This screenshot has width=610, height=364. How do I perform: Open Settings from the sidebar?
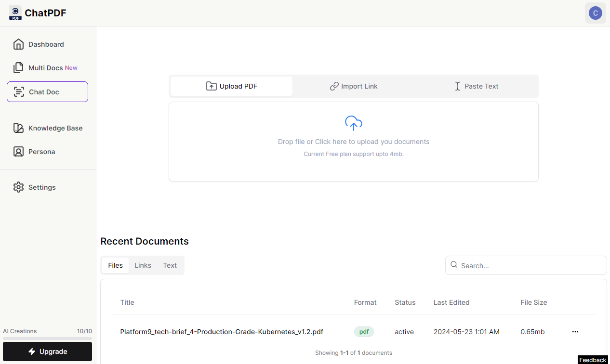point(47,187)
